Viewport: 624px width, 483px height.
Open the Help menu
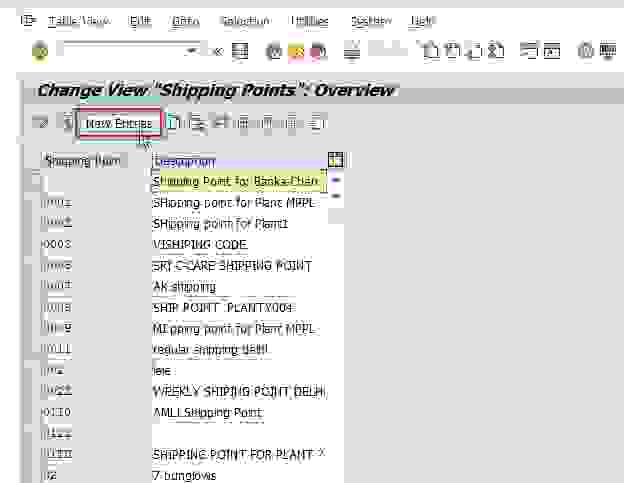click(422, 21)
